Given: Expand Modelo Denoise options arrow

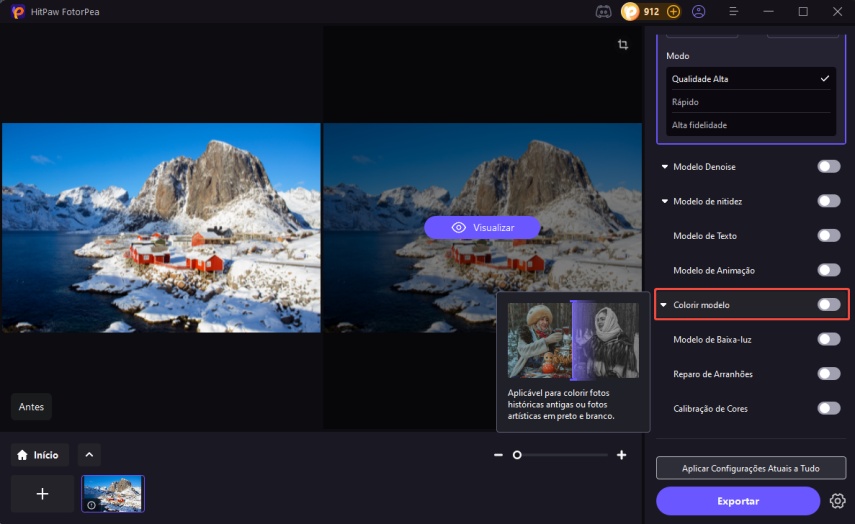Looking at the screenshot, I should click(x=664, y=167).
